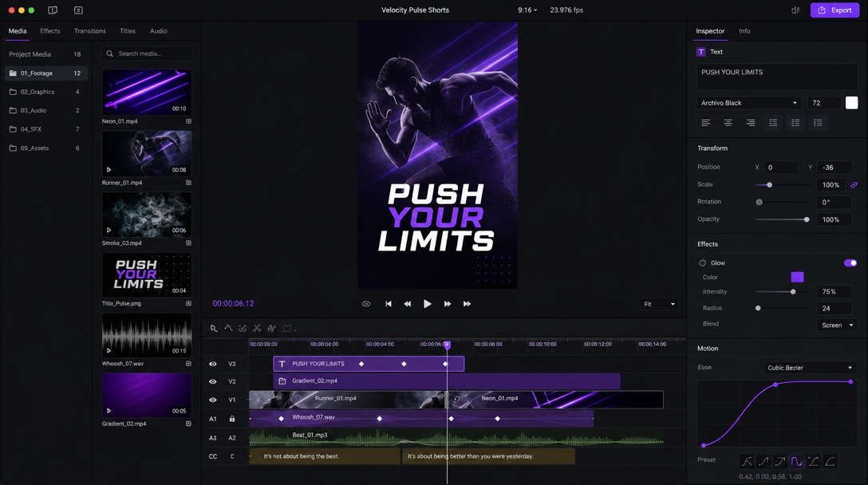The image size is (868, 485).
Task: Open the 9:16 aspect ratio dropdown
Action: tap(527, 10)
